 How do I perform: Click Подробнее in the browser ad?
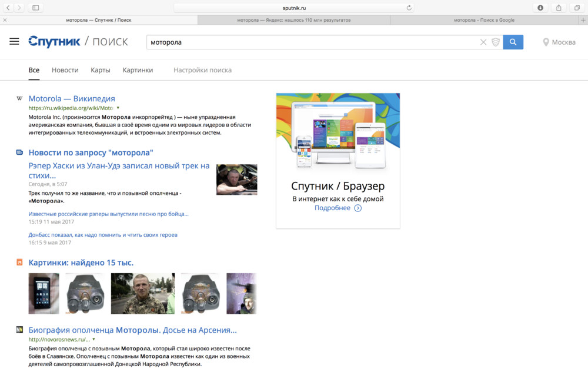pos(332,208)
